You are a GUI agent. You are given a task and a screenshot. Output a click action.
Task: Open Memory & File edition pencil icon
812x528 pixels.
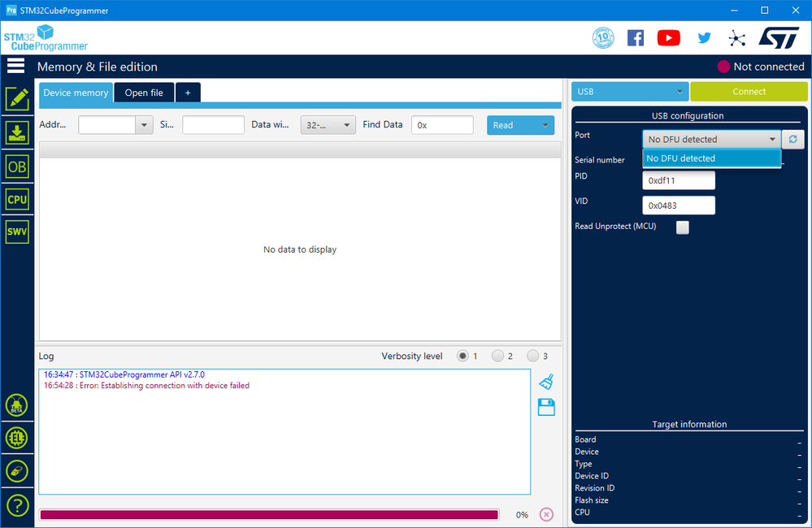click(x=17, y=98)
